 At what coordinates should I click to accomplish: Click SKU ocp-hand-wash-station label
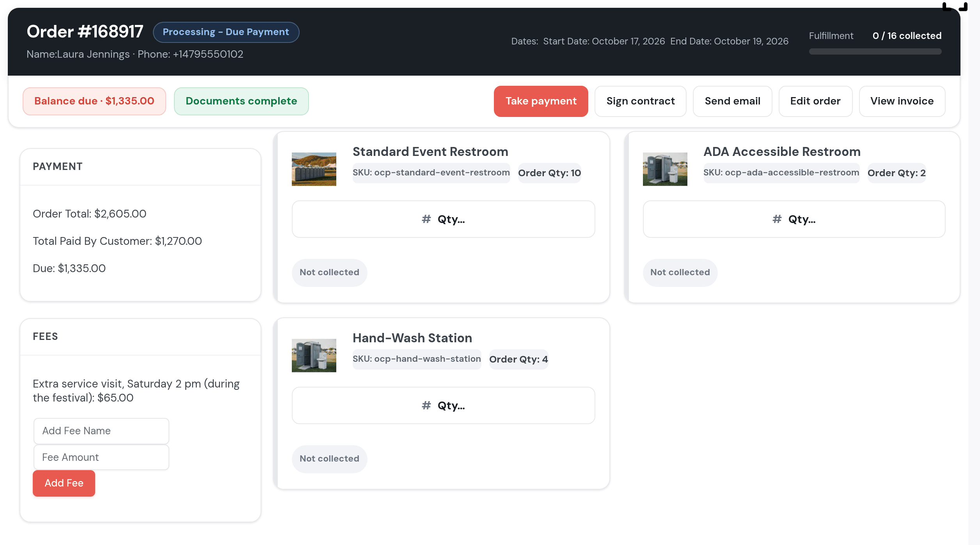point(417,359)
